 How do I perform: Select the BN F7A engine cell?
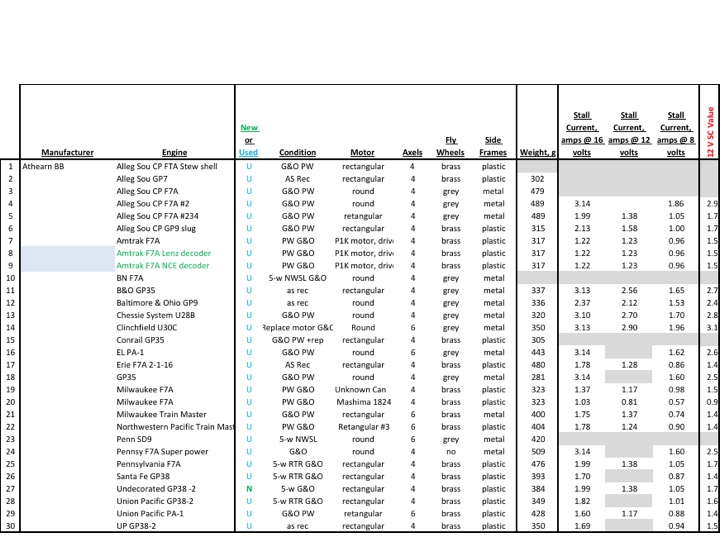(x=129, y=278)
